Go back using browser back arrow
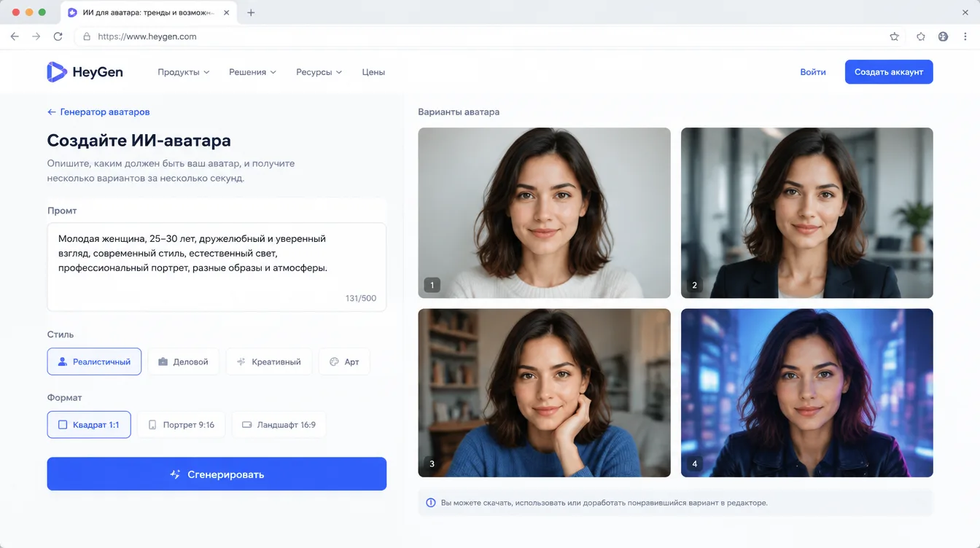Screen dimensions: 980x548 click(x=15, y=36)
